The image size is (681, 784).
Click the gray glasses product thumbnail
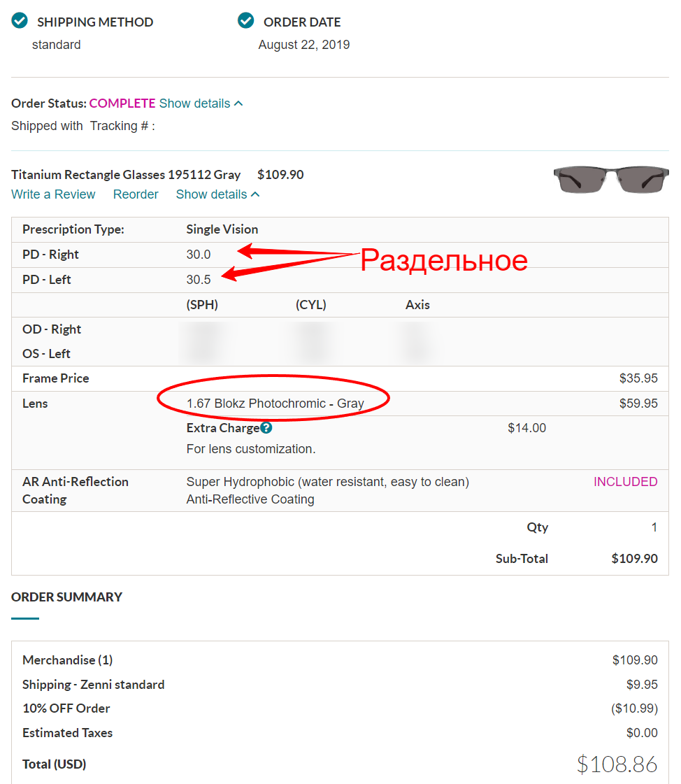tap(611, 178)
